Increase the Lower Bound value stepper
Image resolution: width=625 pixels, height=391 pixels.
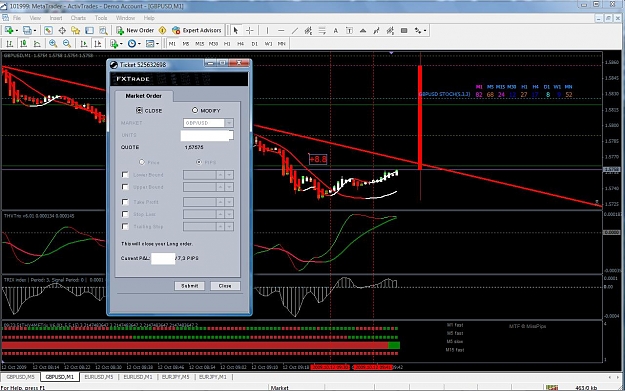[220, 175]
